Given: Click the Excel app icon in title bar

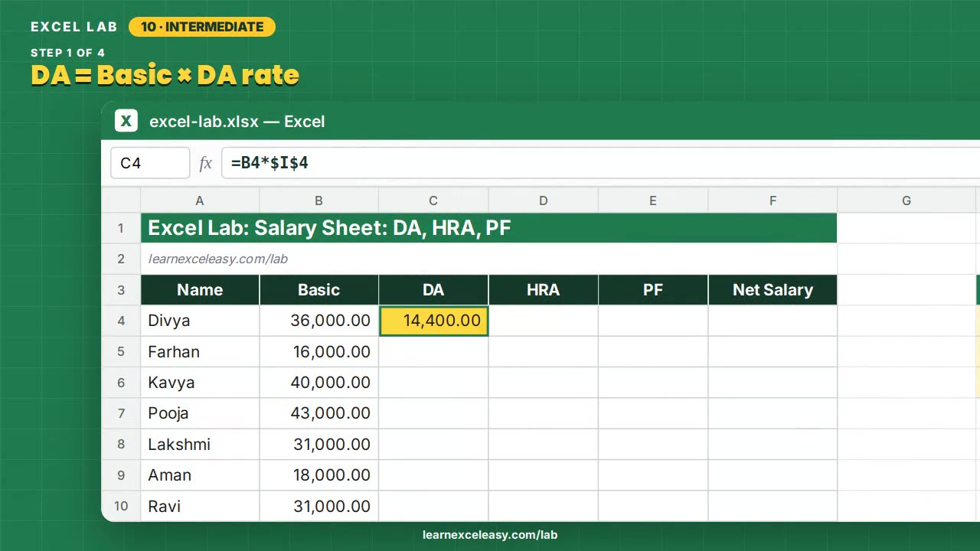Looking at the screenshot, I should click(126, 121).
